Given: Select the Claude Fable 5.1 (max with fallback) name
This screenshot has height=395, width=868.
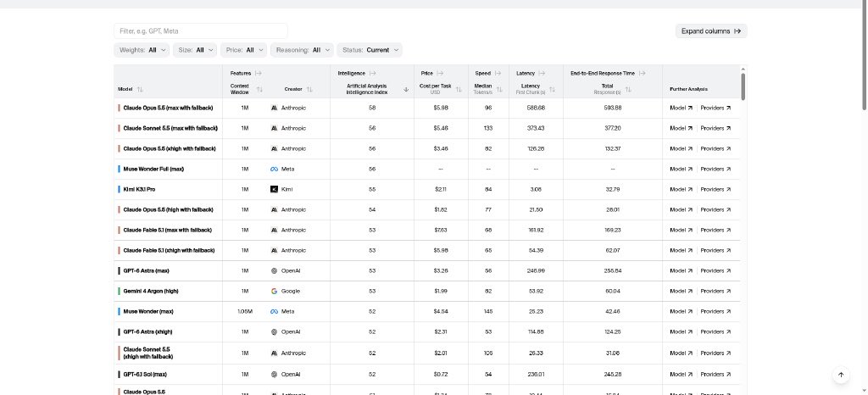Looking at the screenshot, I should tap(167, 231).
